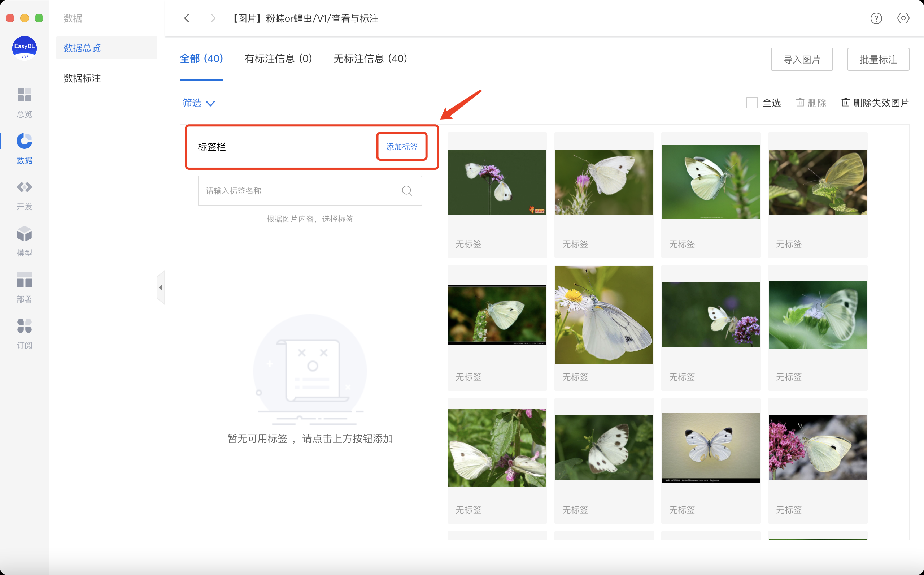The width and height of the screenshot is (924, 575).
Task: Select butterfly on daisy thumbnail
Action: coord(604,315)
